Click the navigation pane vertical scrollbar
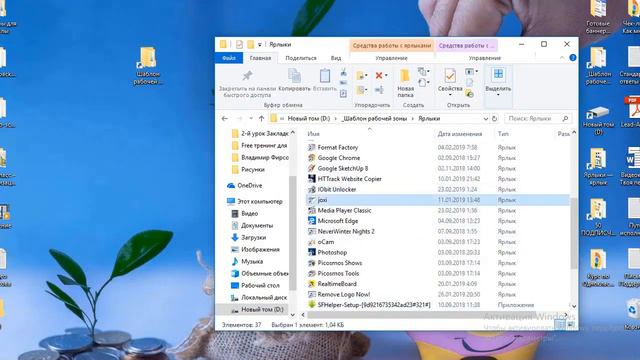The width and height of the screenshot is (640, 360). coord(292,233)
